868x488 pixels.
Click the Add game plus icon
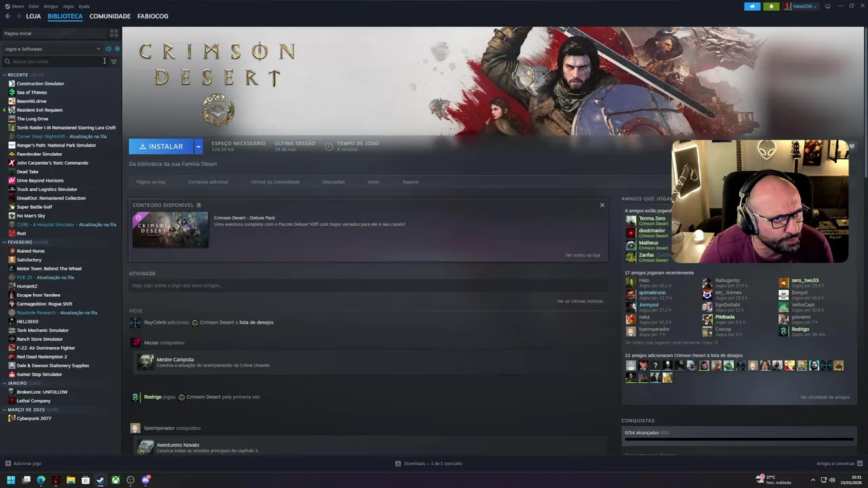(8, 464)
